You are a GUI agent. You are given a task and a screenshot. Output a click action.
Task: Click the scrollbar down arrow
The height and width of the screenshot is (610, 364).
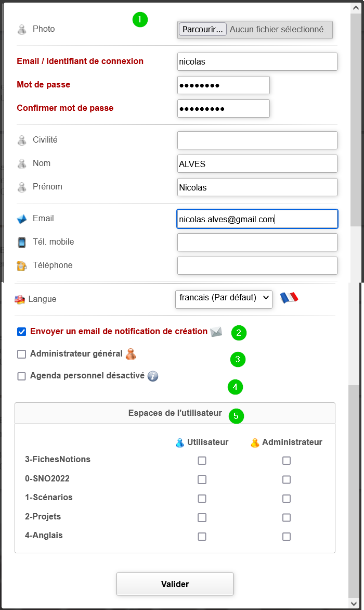[355, 603]
